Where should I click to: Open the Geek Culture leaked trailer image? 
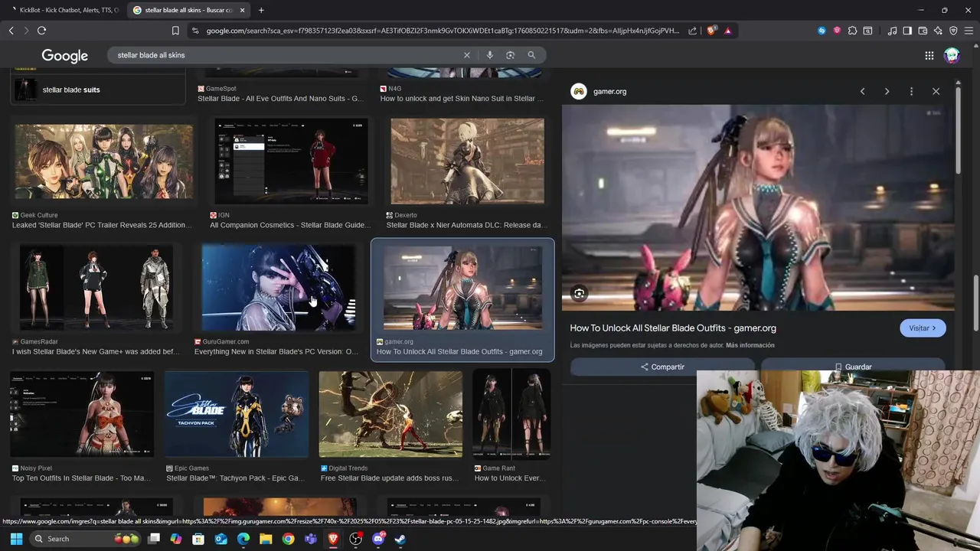[x=103, y=161]
